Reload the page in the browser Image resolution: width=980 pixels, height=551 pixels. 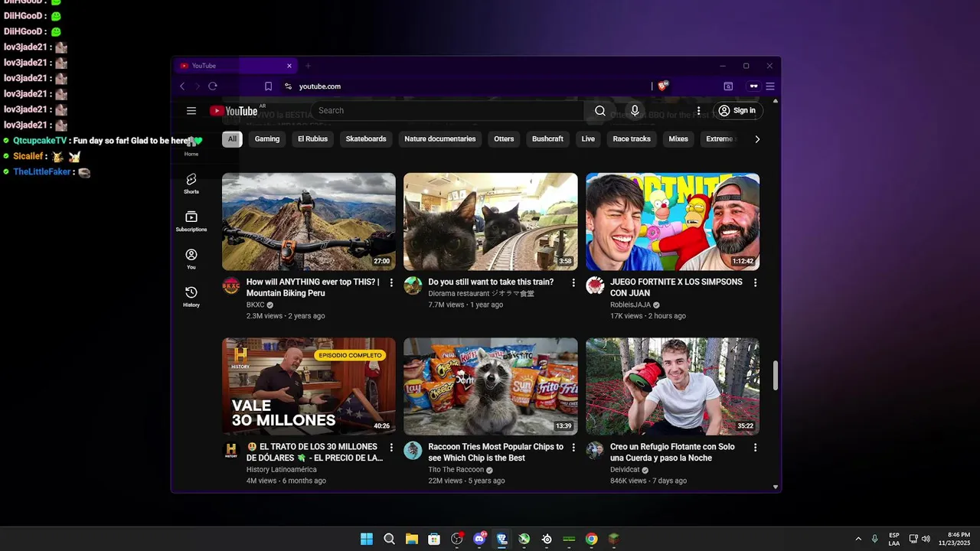(213, 86)
